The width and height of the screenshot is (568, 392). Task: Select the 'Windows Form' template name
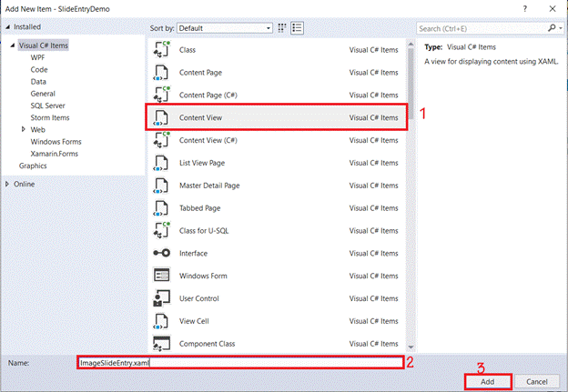pos(203,276)
